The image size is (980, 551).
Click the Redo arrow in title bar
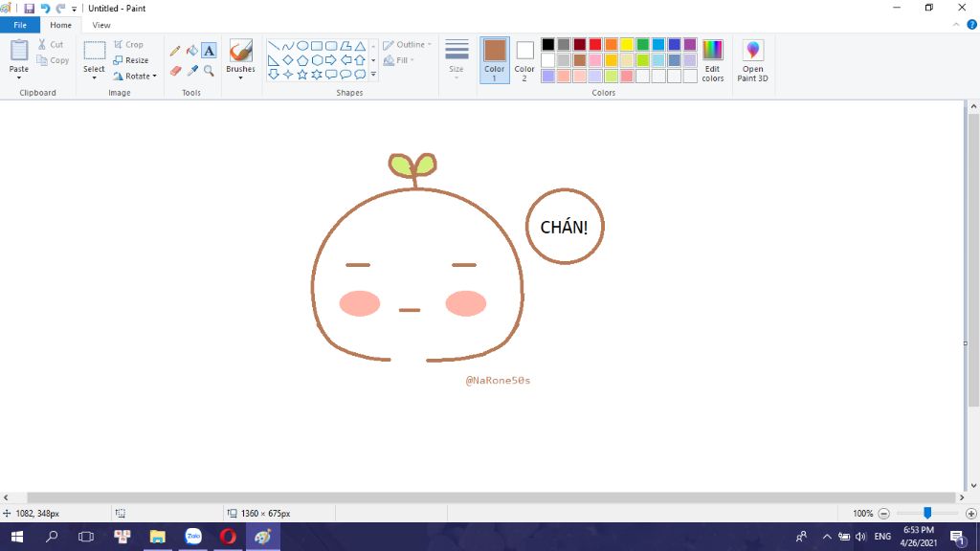click(60, 8)
